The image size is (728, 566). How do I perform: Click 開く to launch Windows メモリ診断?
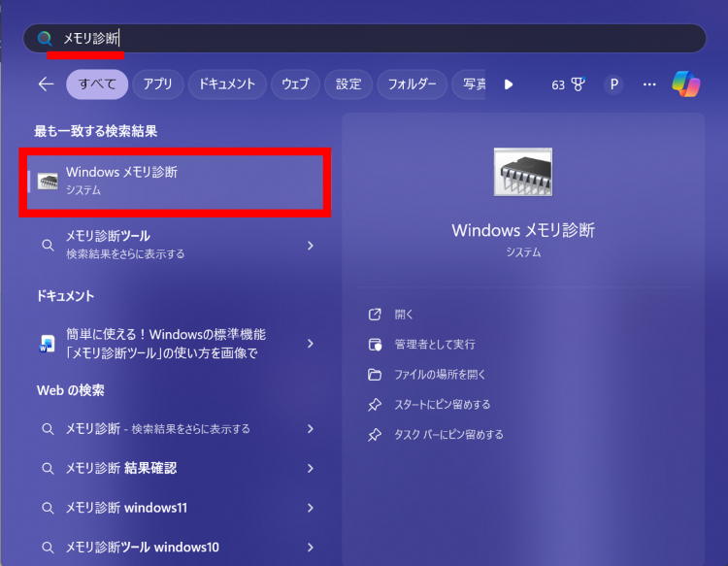click(x=404, y=315)
